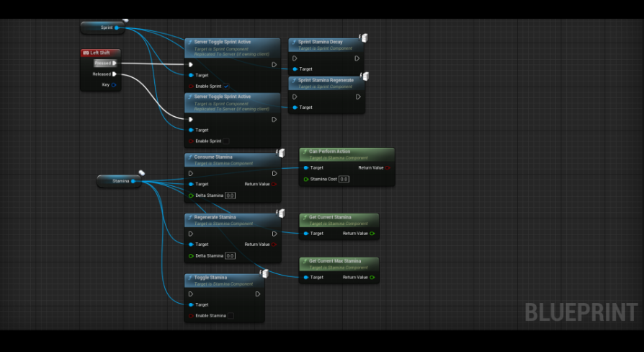Select the Left Shift event node title
The image size is (644, 352).
[x=100, y=53]
